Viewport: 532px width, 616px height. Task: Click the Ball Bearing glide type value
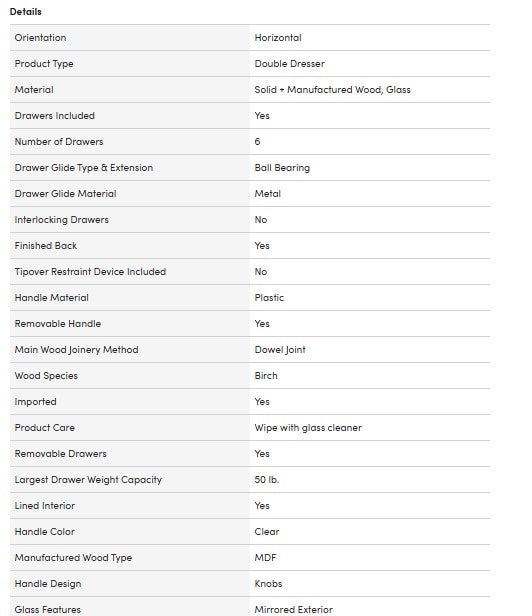(282, 168)
